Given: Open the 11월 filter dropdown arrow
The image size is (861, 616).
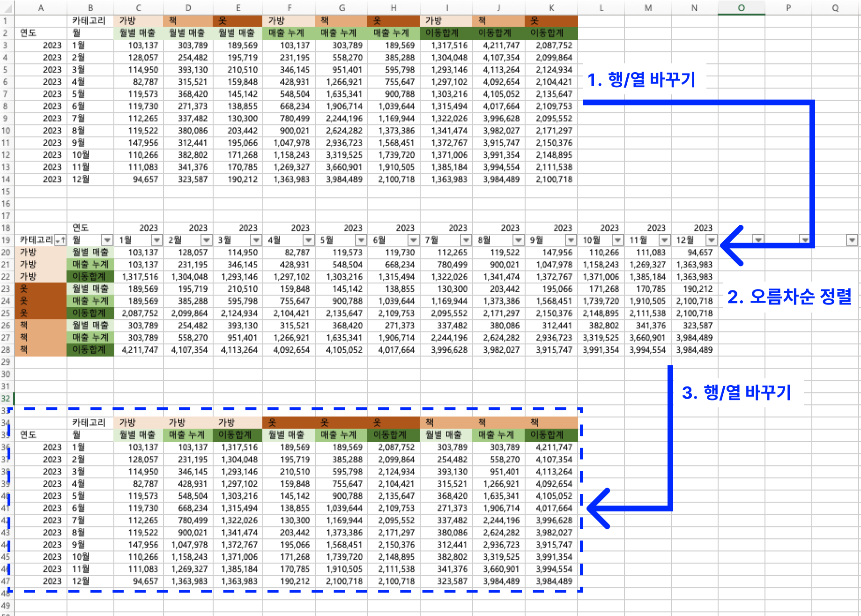Looking at the screenshot, I should 665,240.
